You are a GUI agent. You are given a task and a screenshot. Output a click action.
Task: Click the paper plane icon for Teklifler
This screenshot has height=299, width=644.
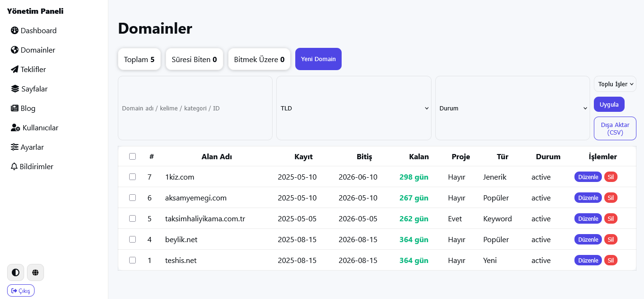click(x=15, y=69)
